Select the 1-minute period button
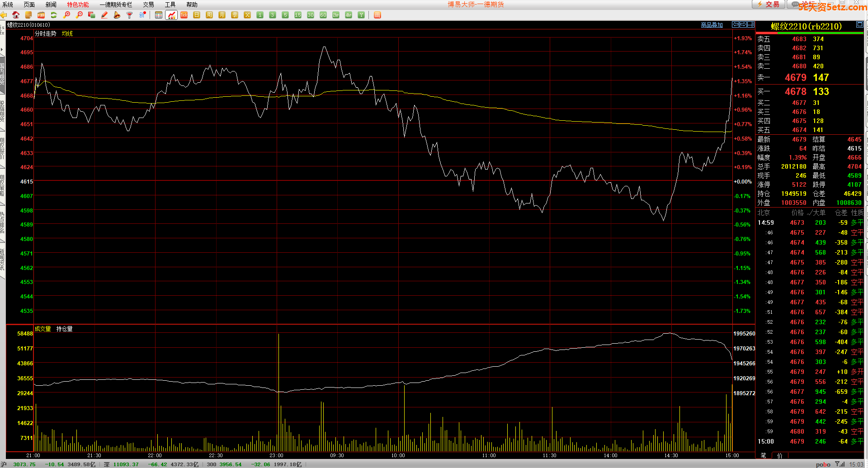 click(x=260, y=15)
